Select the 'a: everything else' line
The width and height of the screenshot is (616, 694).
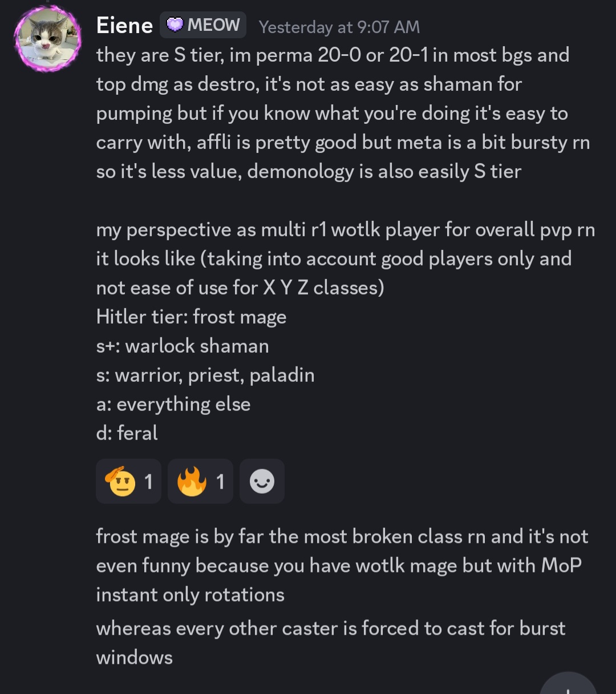[173, 405]
